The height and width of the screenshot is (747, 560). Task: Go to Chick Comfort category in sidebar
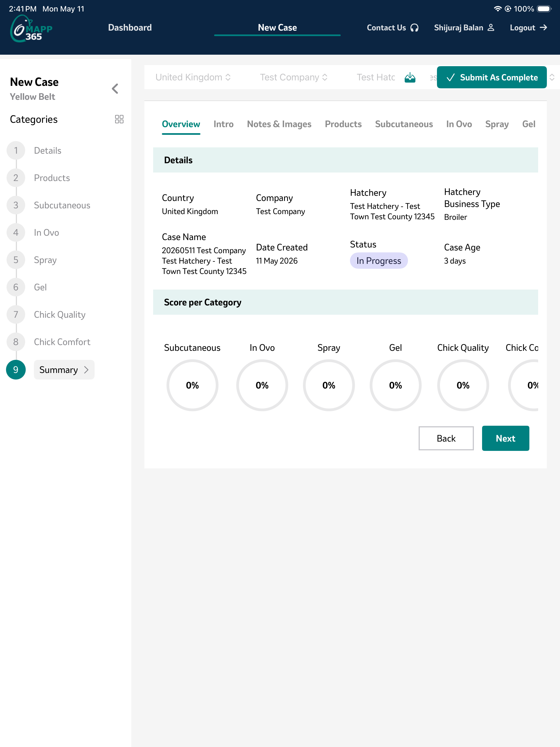[x=62, y=342]
